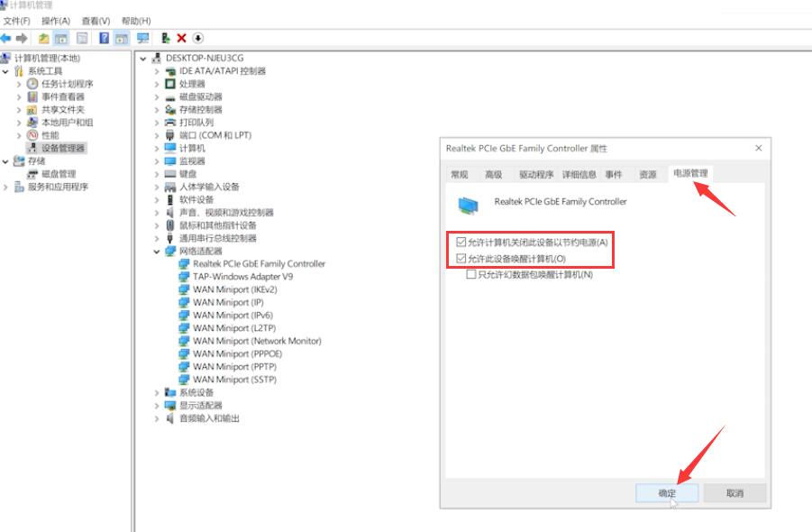
Task: Click the Forward arrow toolbar icon
Action: 22,39
